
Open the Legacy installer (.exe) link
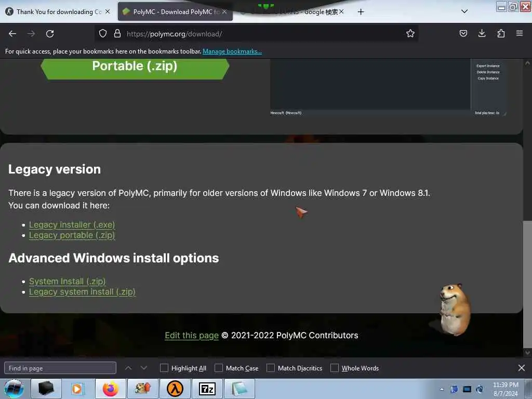[72, 225]
